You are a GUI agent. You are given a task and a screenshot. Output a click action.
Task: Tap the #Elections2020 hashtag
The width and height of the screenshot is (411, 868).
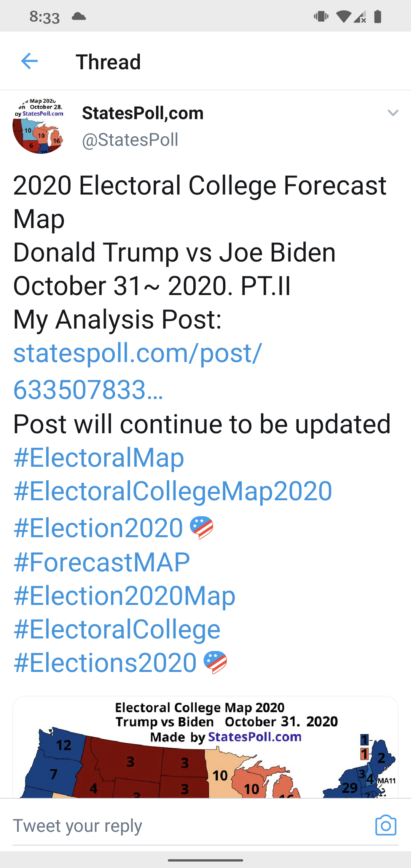click(x=105, y=663)
